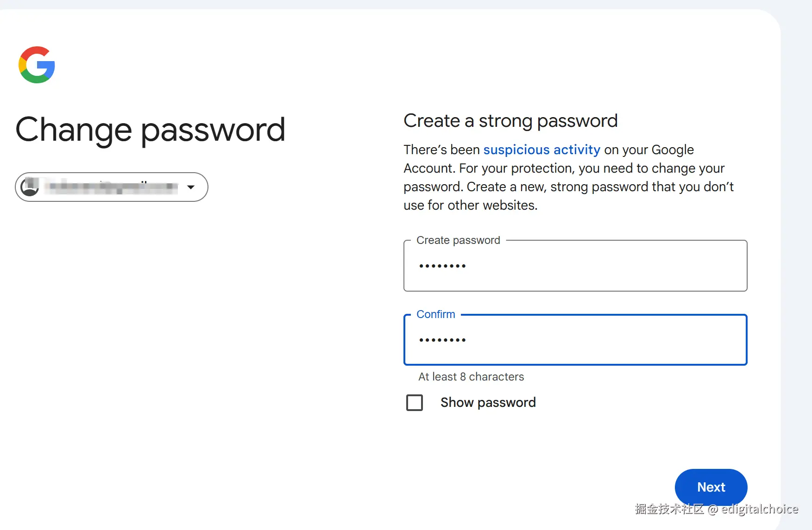Click the Create a strong password heading
Viewport: 812px width, 530px height.
click(x=510, y=121)
